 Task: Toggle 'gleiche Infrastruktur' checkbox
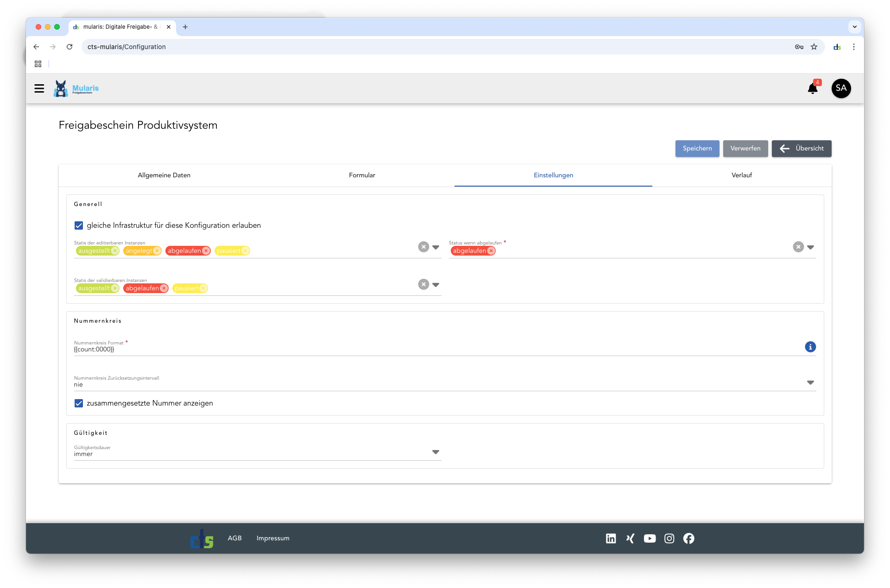click(79, 225)
